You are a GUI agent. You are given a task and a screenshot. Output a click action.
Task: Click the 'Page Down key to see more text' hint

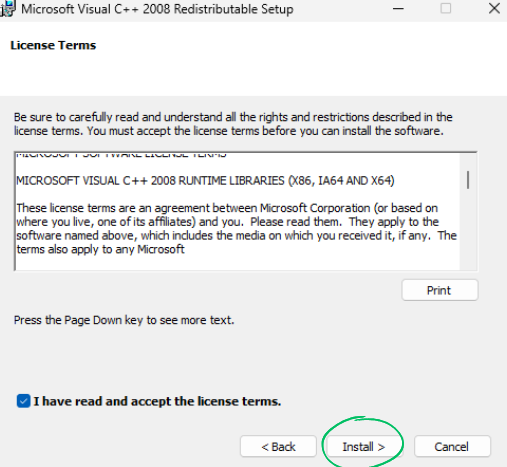click(124, 320)
